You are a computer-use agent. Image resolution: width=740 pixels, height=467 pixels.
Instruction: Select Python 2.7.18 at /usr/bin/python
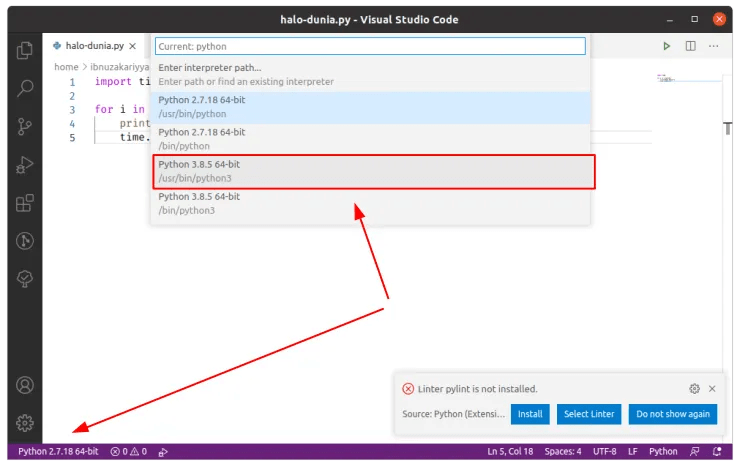[x=370, y=107]
